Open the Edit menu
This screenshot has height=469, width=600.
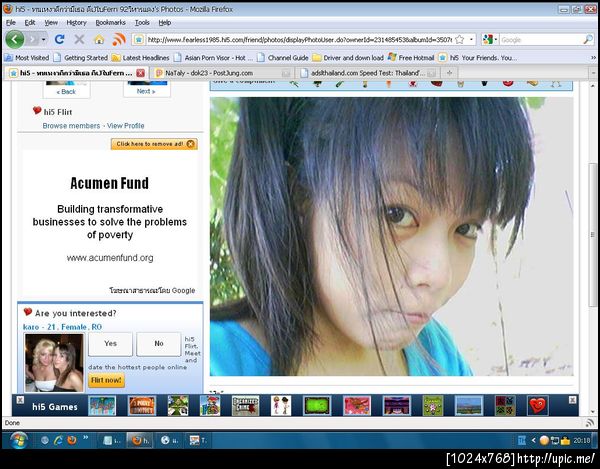(x=30, y=23)
